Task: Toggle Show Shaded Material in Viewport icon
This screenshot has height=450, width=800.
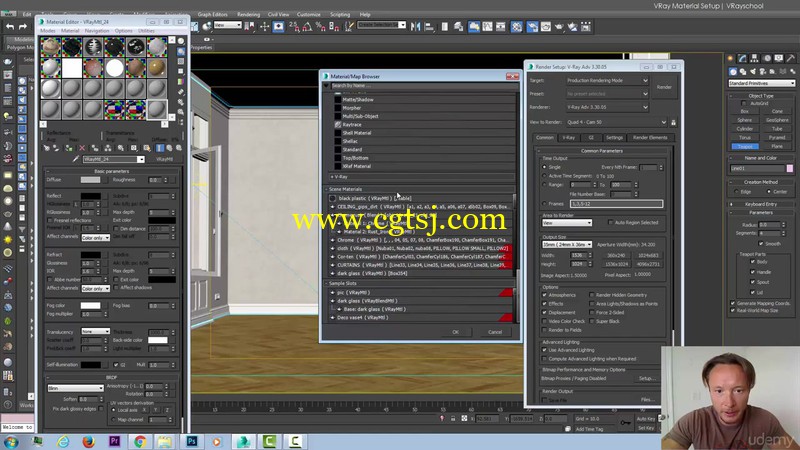Action: tap(146, 148)
